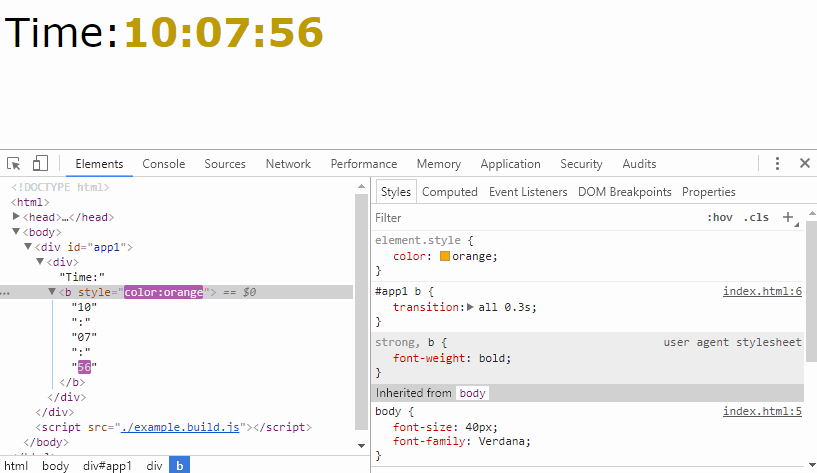Image resolution: width=817 pixels, height=473 pixels.
Task: Select the "Time:" text node
Action: pyautogui.click(x=82, y=277)
